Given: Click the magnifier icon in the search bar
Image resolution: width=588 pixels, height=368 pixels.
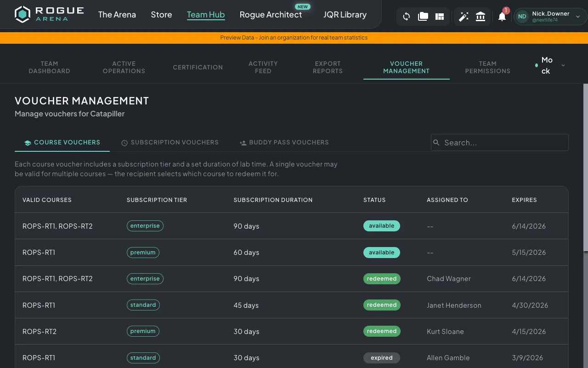Looking at the screenshot, I should (x=436, y=143).
